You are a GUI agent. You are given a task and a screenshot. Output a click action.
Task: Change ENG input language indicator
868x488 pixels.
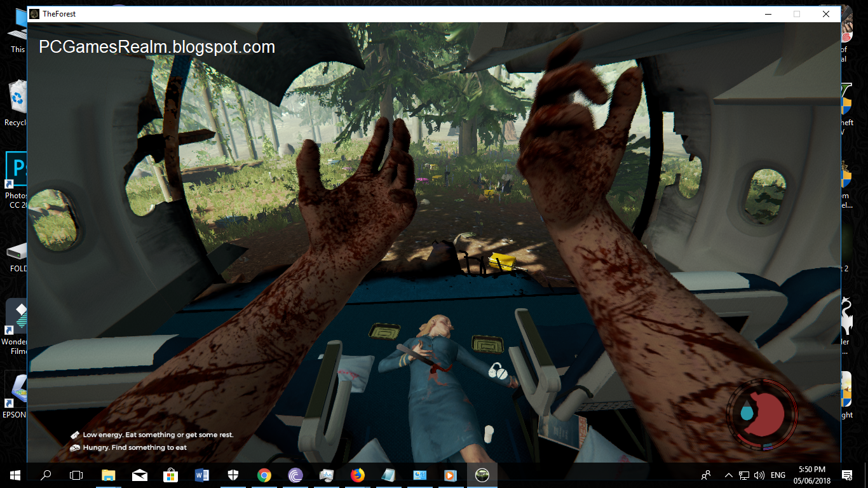click(778, 475)
